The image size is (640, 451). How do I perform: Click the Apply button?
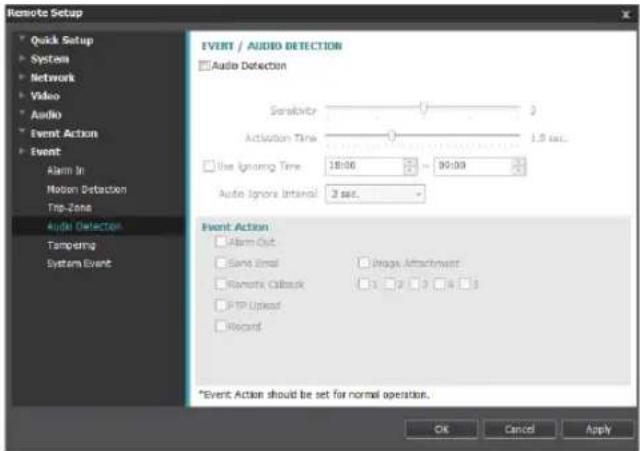pyautogui.click(x=598, y=429)
